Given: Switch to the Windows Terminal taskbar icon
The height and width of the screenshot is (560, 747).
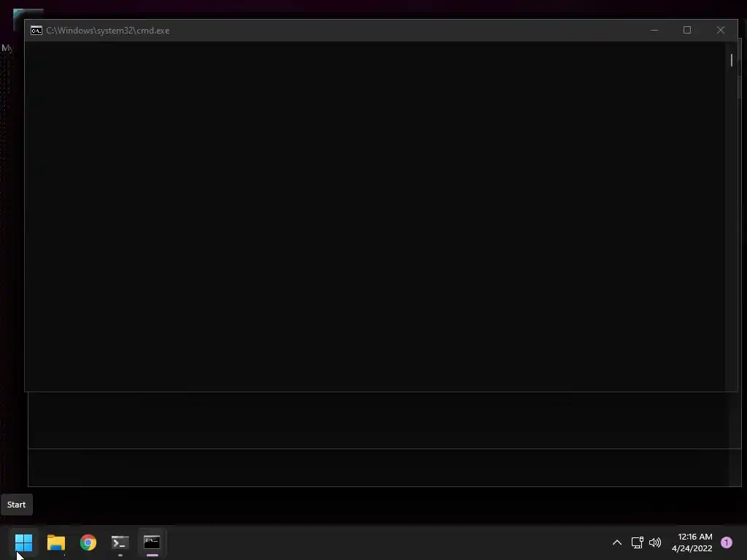Looking at the screenshot, I should tap(120, 542).
